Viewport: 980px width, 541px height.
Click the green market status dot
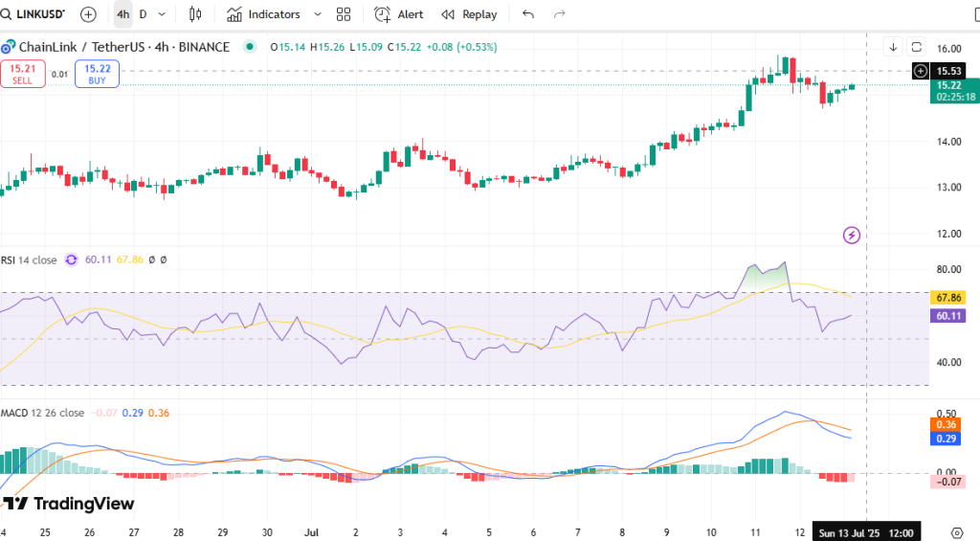[250, 47]
